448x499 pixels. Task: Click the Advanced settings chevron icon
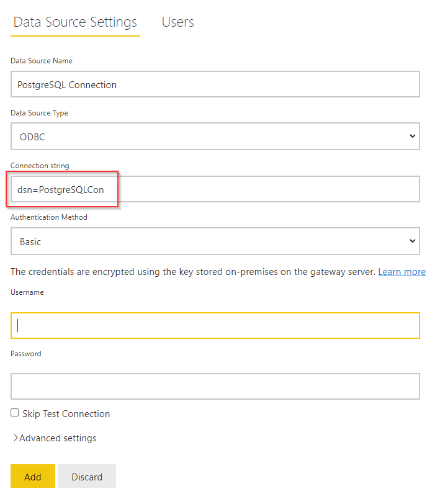click(x=16, y=438)
